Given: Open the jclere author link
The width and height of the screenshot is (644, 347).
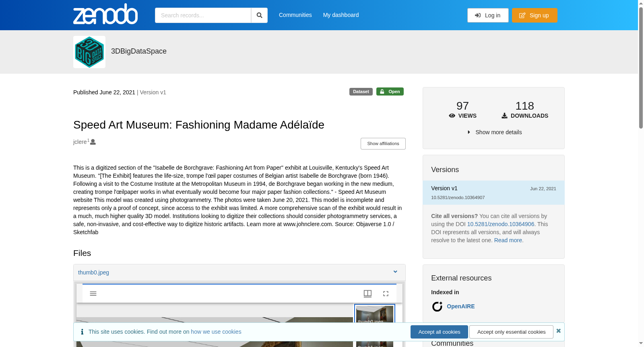Looking at the screenshot, I should (80, 142).
